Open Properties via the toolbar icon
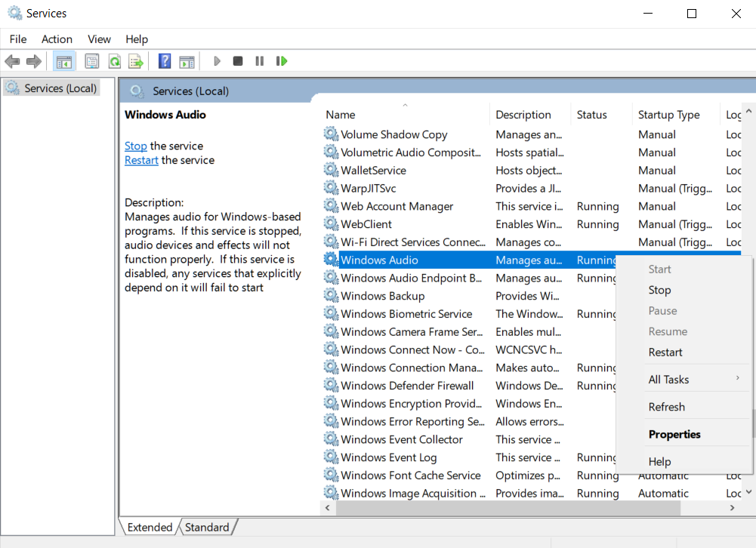Screen dimensions: 756x548 tap(92, 61)
